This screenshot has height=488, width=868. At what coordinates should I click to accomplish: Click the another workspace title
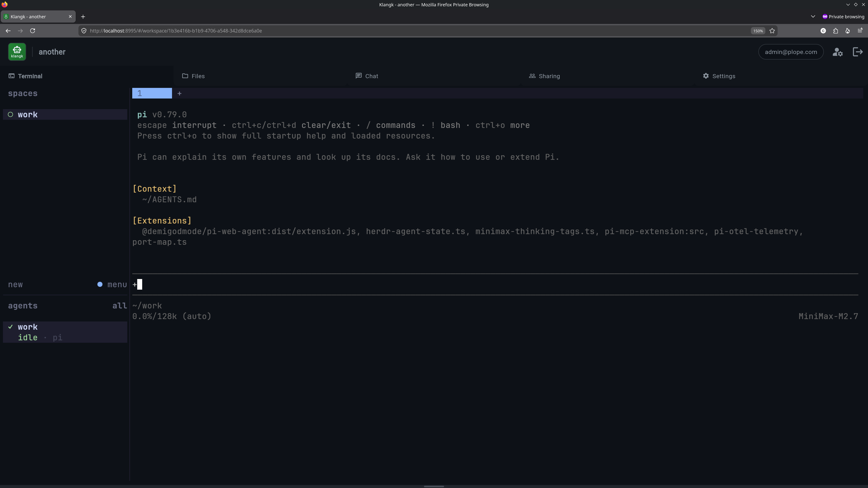click(x=52, y=52)
